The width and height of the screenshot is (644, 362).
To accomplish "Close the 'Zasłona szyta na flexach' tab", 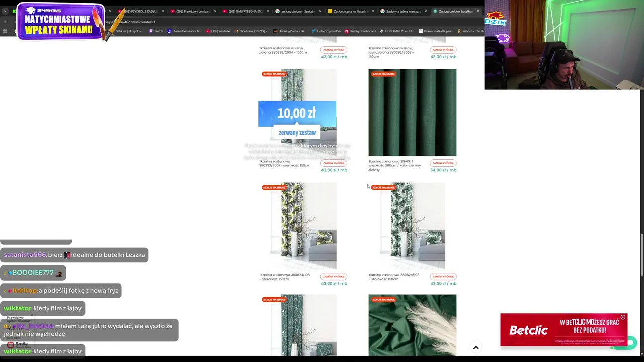I will [x=373, y=11].
